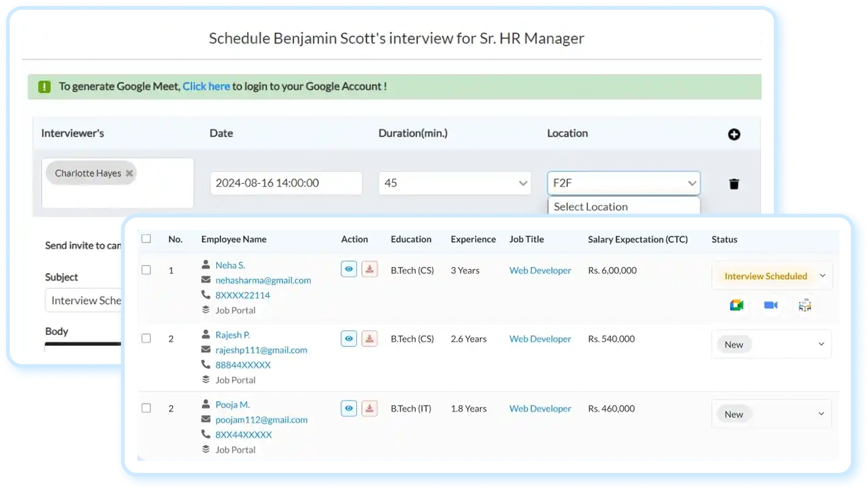Remove Charlotte Hayes tag from interviewers
Viewport: 868px width, 490px height.
[x=129, y=173]
